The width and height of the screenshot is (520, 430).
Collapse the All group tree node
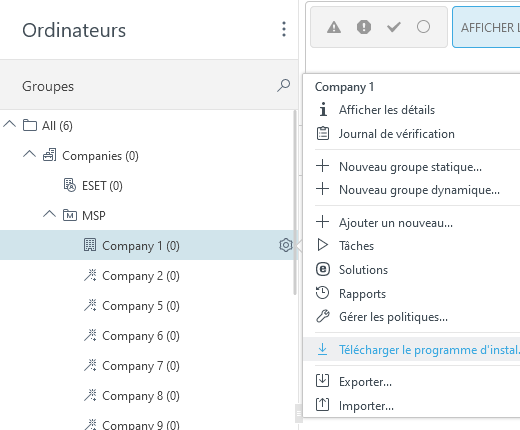10,125
